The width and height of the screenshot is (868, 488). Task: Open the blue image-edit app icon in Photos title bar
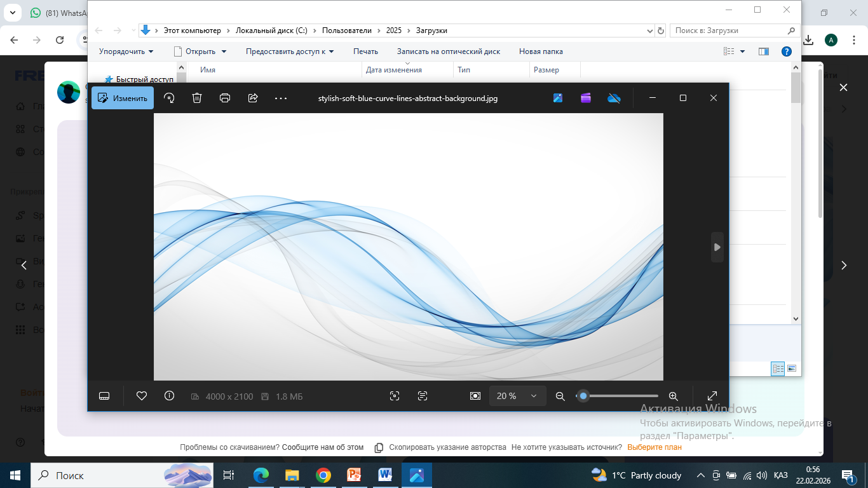(x=558, y=98)
